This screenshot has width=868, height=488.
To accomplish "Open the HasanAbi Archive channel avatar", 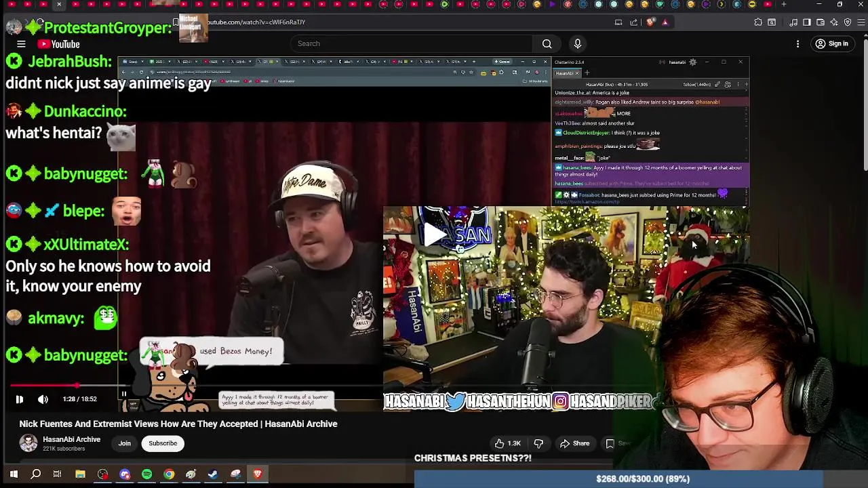I will 28,443.
